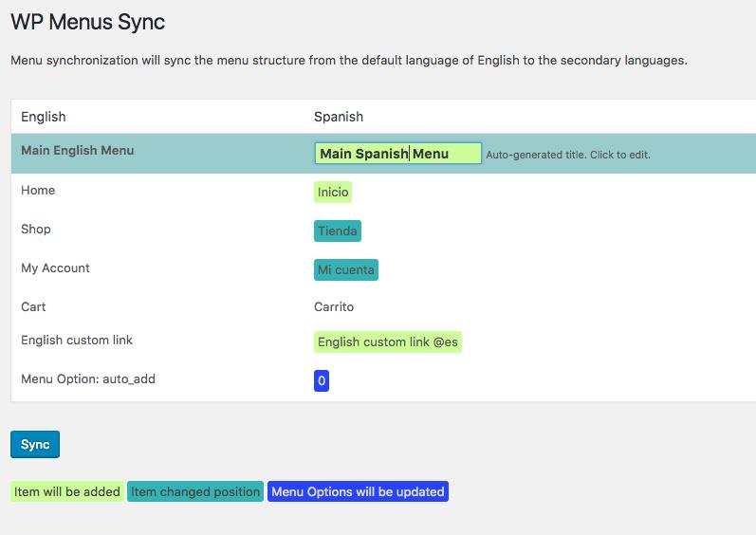Click the Main English Menu row label
Image resolution: width=756 pixels, height=535 pixels.
click(x=78, y=151)
